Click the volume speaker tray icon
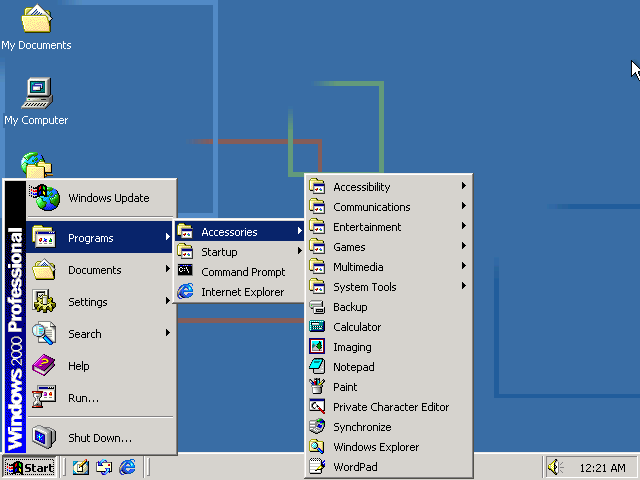This screenshot has height=480, width=640. click(555, 467)
